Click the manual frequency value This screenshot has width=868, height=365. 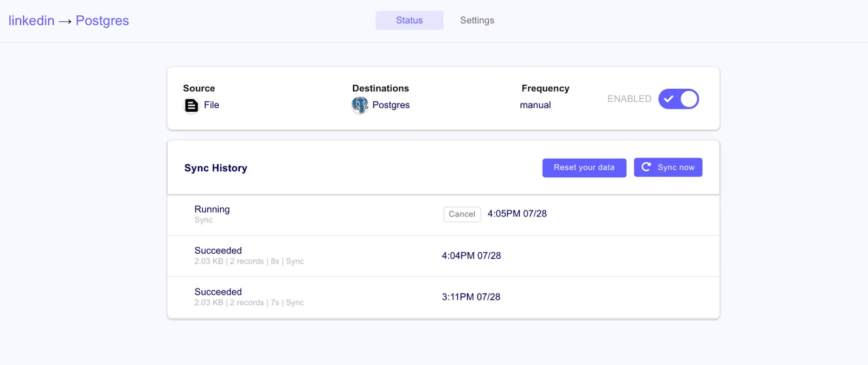coord(535,105)
